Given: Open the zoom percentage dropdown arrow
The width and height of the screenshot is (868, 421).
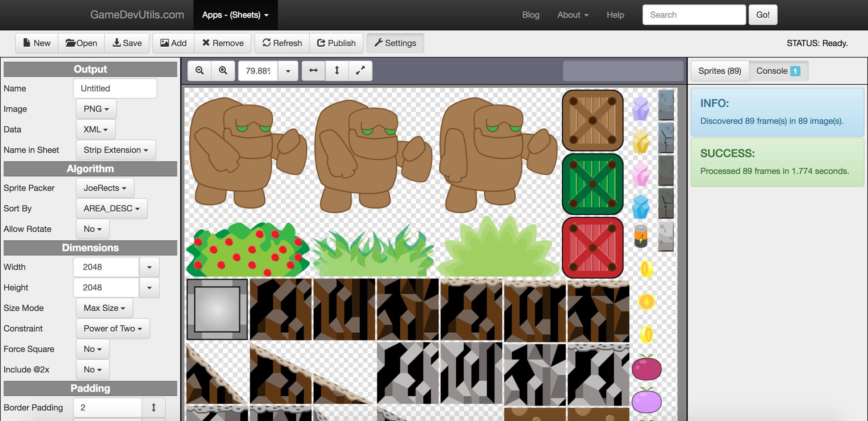Looking at the screenshot, I should pos(288,71).
